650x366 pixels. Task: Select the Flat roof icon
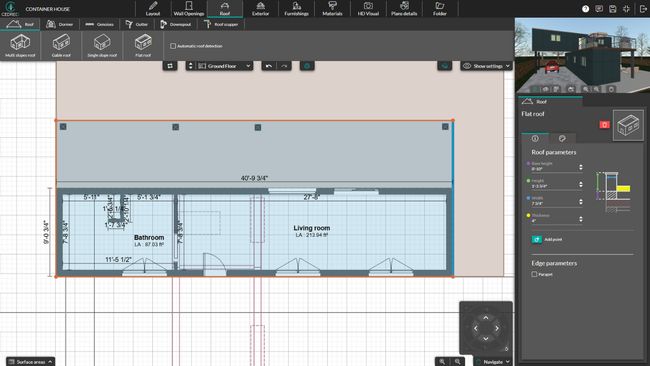[x=143, y=46]
